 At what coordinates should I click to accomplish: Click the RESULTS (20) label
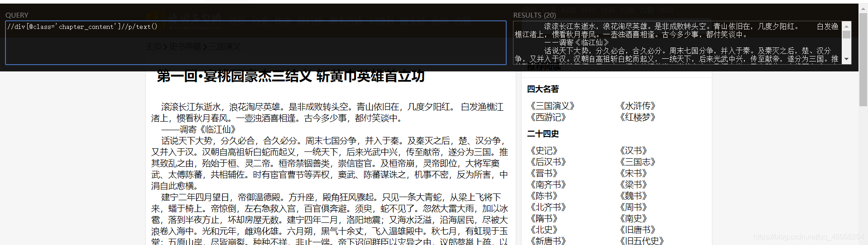click(x=534, y=15)
